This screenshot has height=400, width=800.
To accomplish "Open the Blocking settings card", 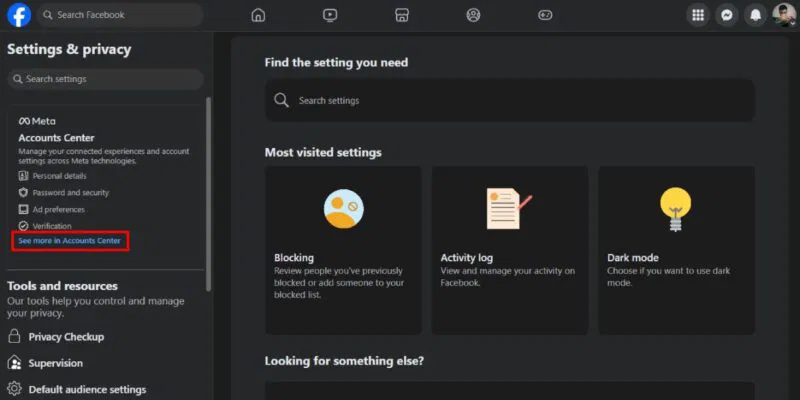I will (343, 250).
